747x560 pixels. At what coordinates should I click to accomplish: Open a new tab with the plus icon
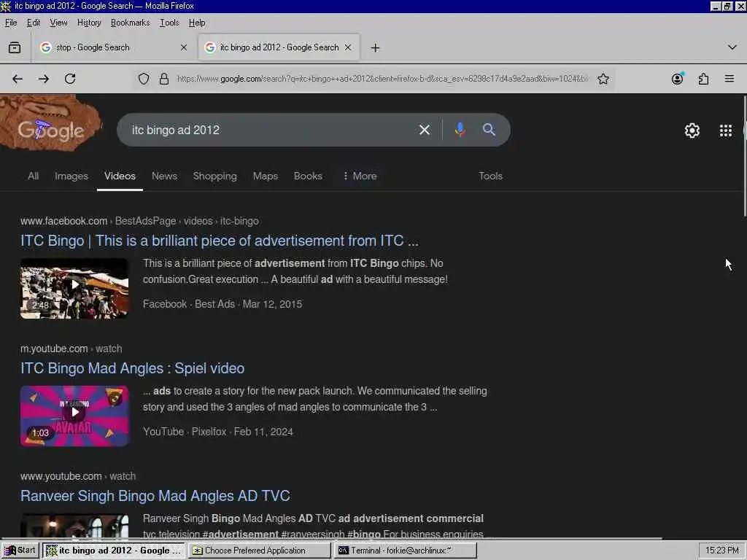click(x=376, y=47)
